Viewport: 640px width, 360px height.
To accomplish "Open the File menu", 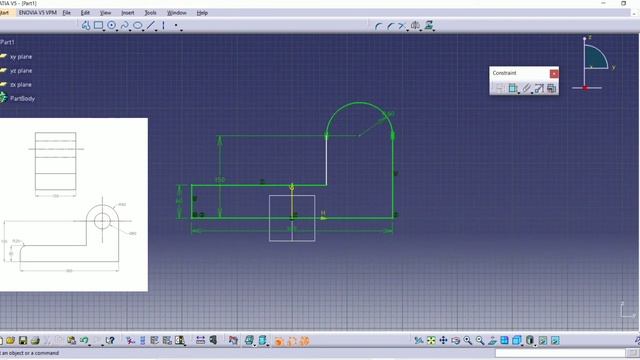I will (x=67, y=13).
